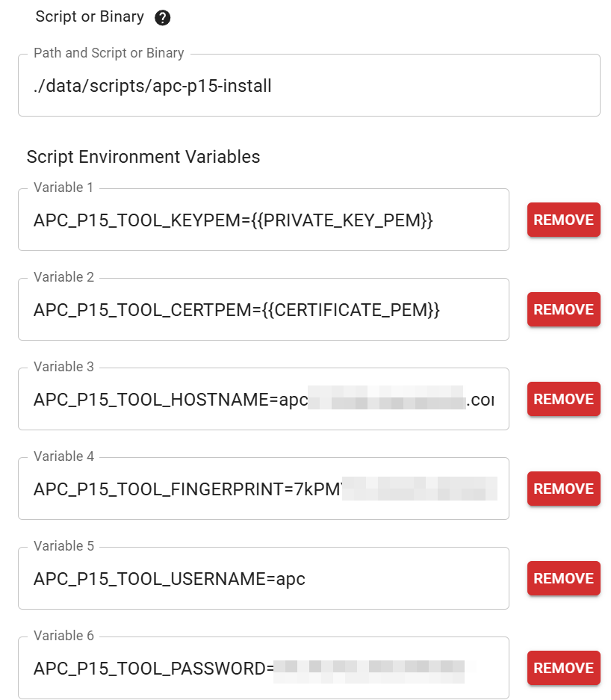The height and width of the screenshot is (700, 611).
Task: Remove the APC_P15_TOOL_USERNAME variable
Action: (x=563, y=578)
